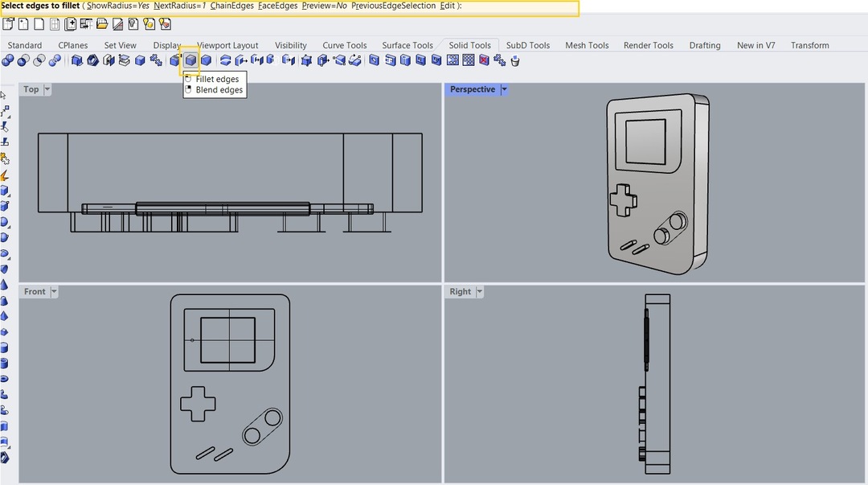This screenshot has height=485, width=868.
Task: Switch to the Standard toolbar tab
Action: [24, 46]
